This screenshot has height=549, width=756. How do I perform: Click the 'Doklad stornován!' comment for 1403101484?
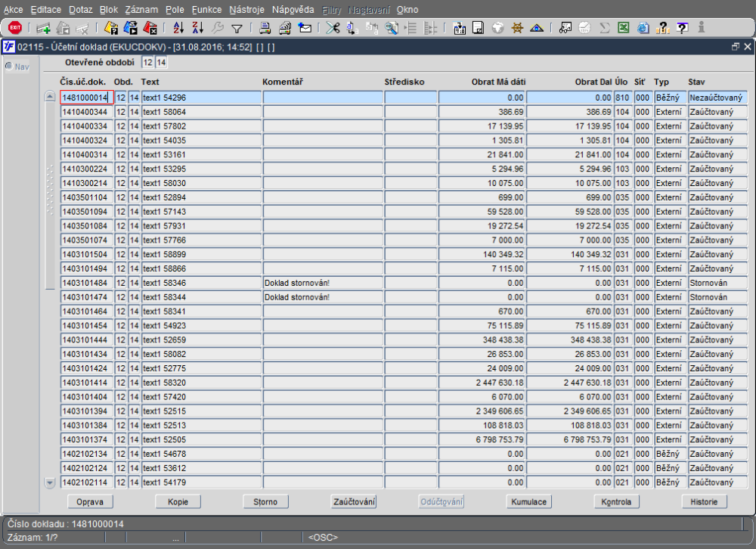pyautogui.click(x=323, y=283)
